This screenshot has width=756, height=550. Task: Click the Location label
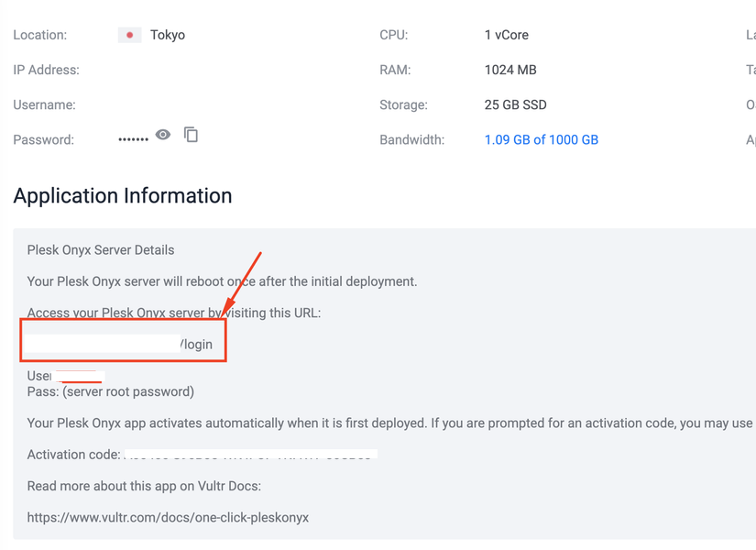(39, 35)
